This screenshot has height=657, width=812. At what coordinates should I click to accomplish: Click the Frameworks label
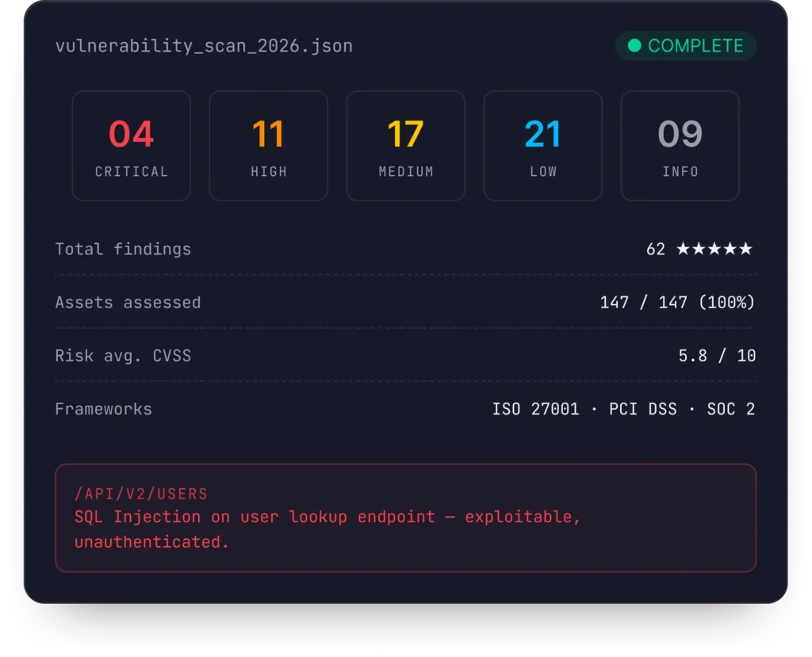coord(104,409)
